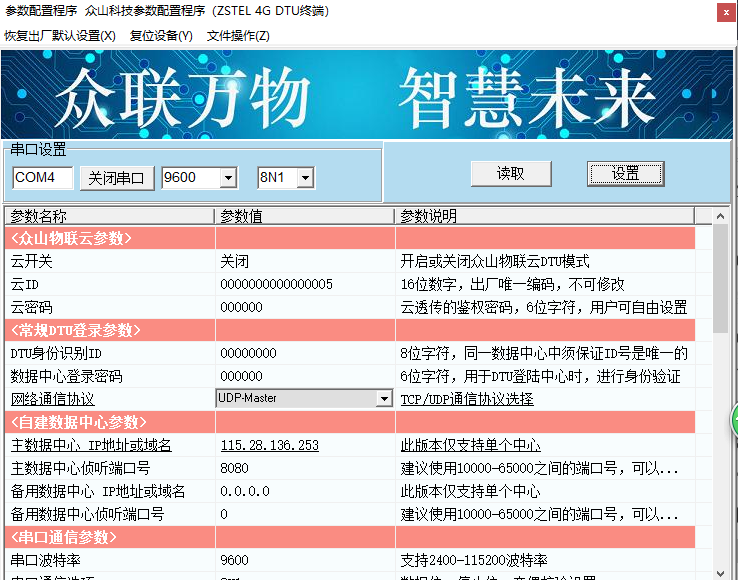Viewport: 738px width, 580px height.
Task: Open the UDP-Master protocol dropdown
Action: [x=385, y=399]
